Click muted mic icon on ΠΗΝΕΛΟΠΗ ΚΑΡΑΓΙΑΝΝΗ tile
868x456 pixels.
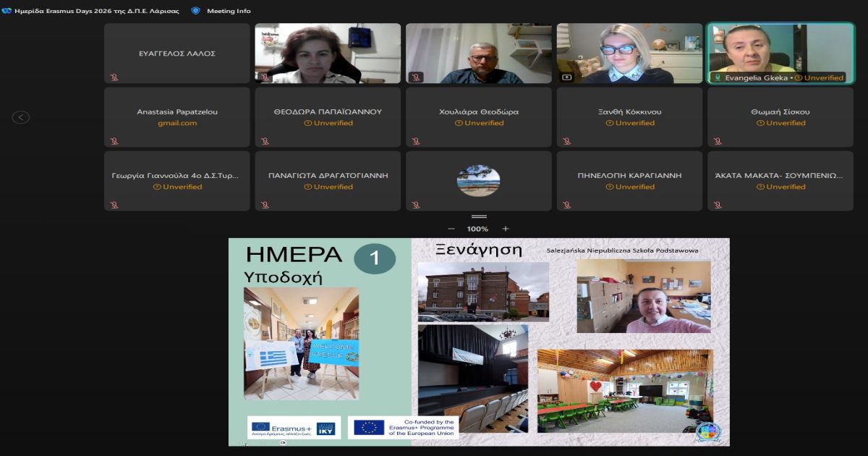click(x=567, y=204)
